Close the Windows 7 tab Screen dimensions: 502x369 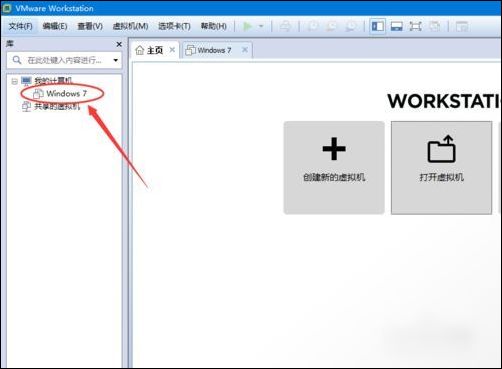coord(245,50)
